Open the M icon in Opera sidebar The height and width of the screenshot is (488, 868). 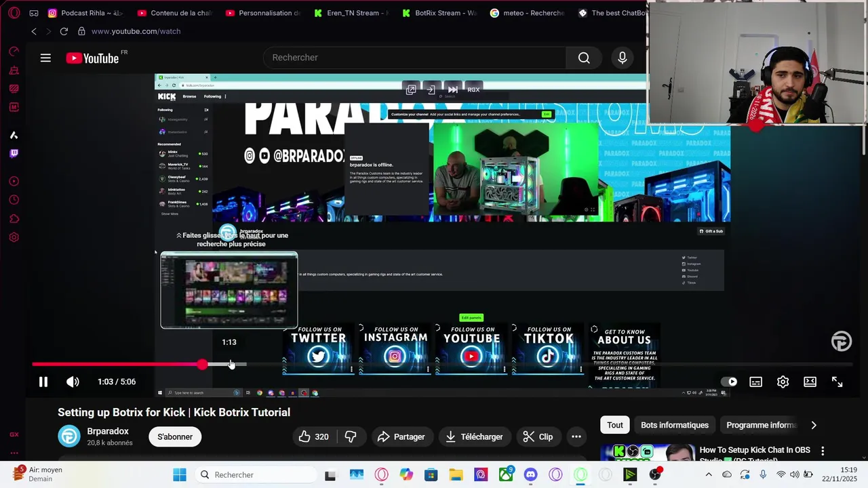pos(14,107)
